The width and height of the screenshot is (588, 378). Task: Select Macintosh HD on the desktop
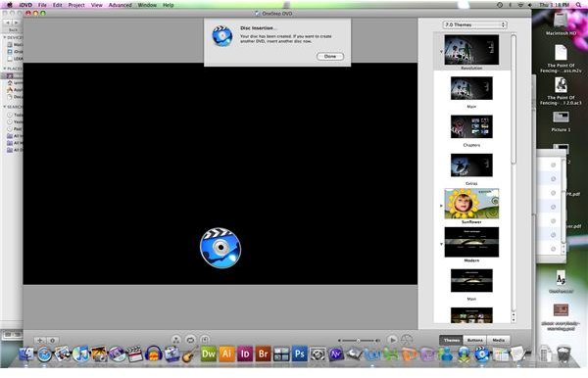pos(561,24)
